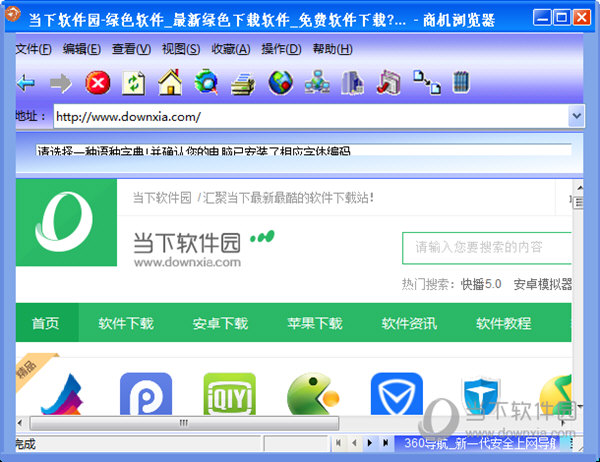This screenshot has height=462, width=600.
Task: Open the 查看(V) menu
Action: tap(131, 49)
